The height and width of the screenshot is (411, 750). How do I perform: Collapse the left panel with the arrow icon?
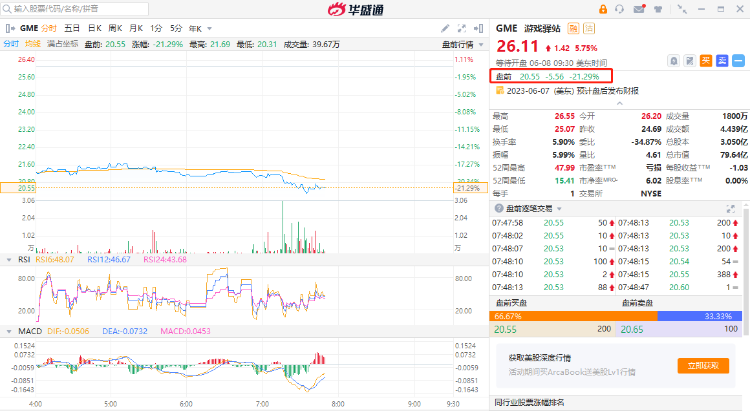(x=9, y=28)
